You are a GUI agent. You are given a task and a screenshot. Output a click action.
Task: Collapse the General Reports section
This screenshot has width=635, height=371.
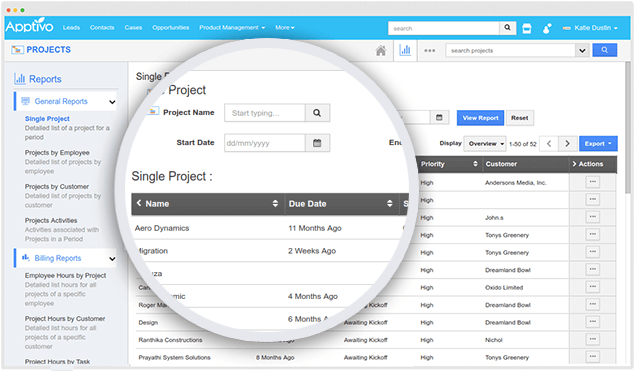(112, 102)
